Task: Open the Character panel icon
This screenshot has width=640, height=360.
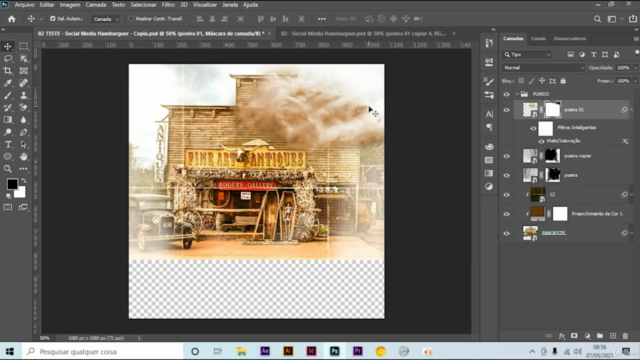Action: [x=489, y=114]
